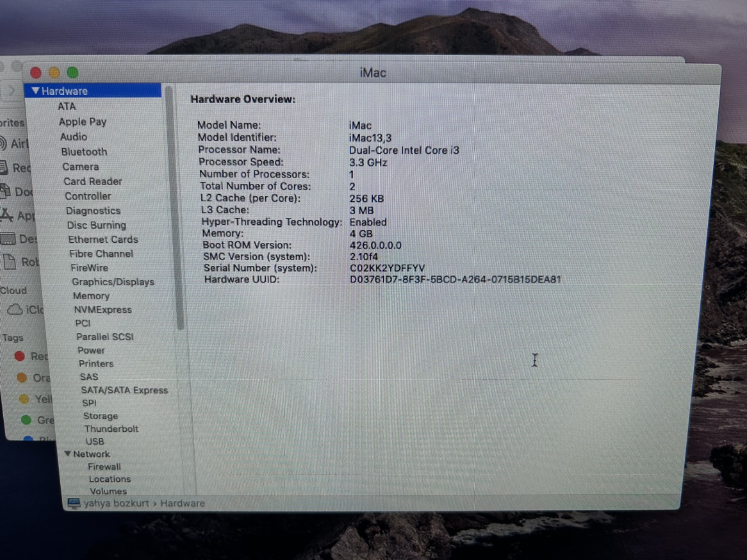
Task: Select Memory in the sidebar
Action: (x=91, y=295)
